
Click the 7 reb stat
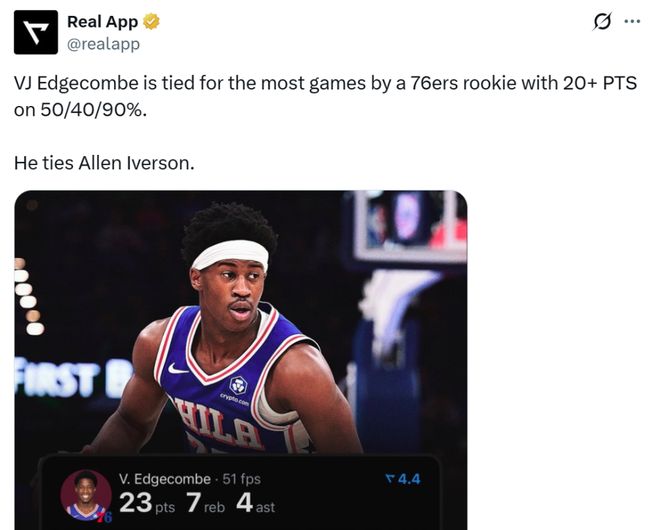(x=204, y=503)
